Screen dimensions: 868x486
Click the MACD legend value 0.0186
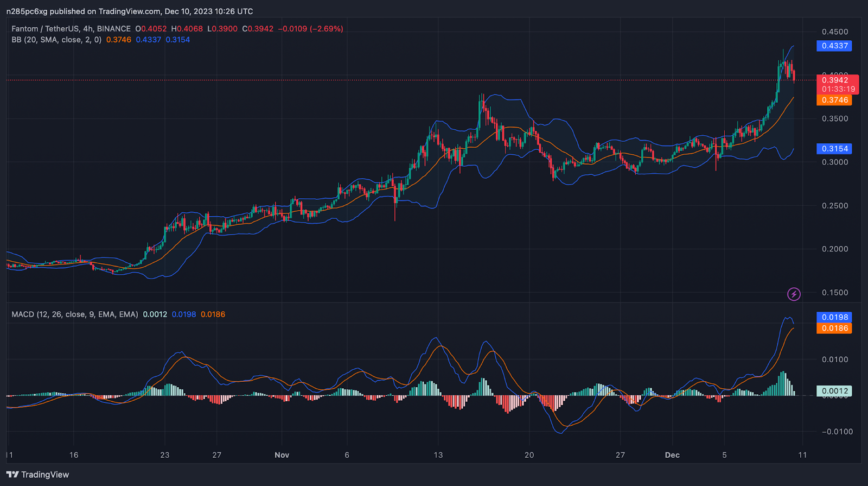[x=213, y=314]
